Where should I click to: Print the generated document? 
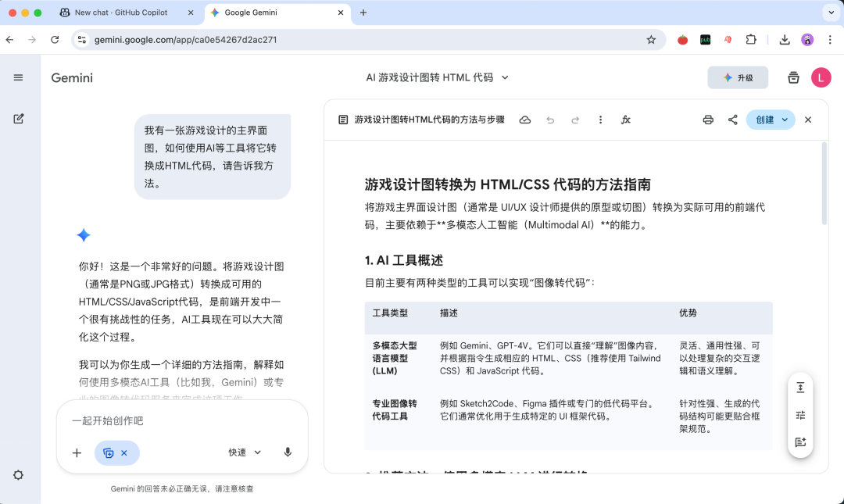[708, 120]
